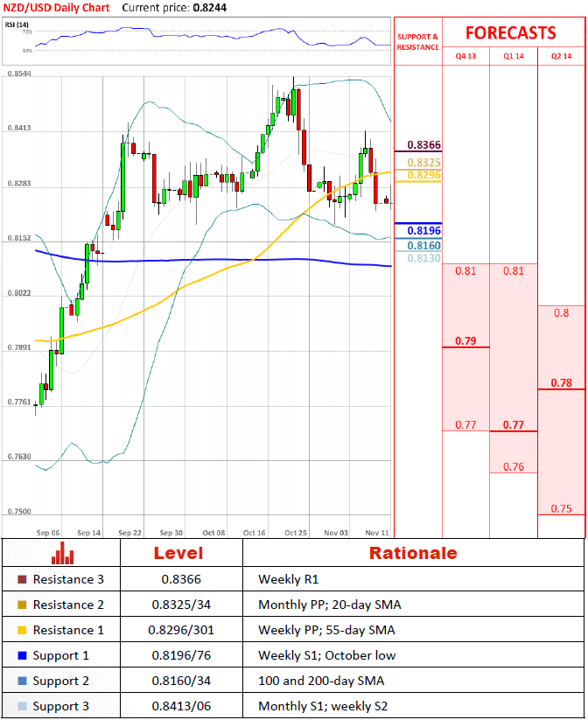Click the bold 0.78 Q2 14 forecast

tap(562, 383)
